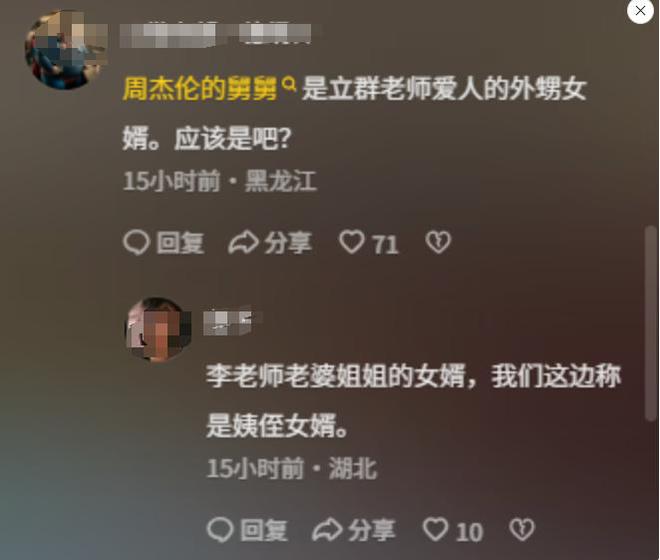Click the 分享 text on first comment
The height and width of the screenshot is (560, 660).
pyautogui.click(x=288, y=243)
